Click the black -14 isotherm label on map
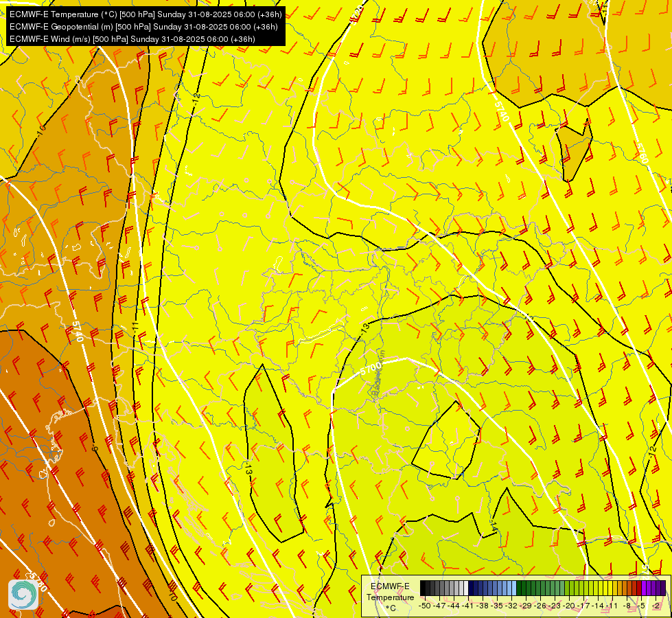The height and width of the screenshot is (618, 672). click(494, 526)
